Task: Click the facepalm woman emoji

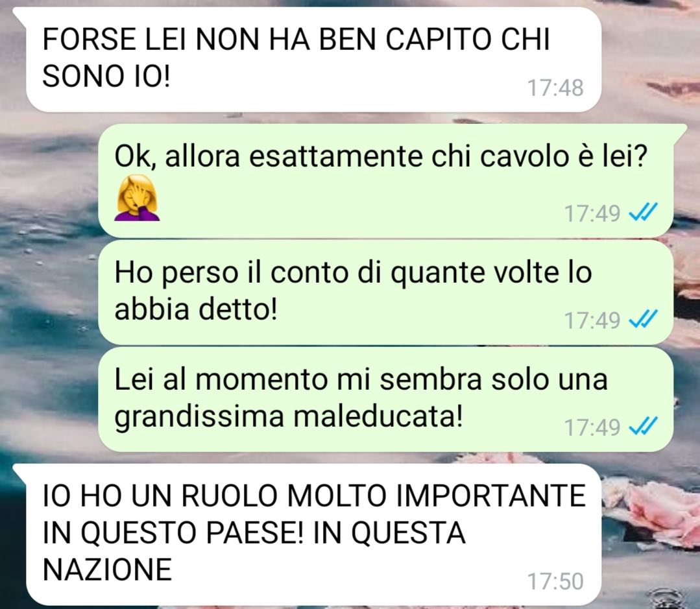Action: pyautogui.click(x=137, y=198)
